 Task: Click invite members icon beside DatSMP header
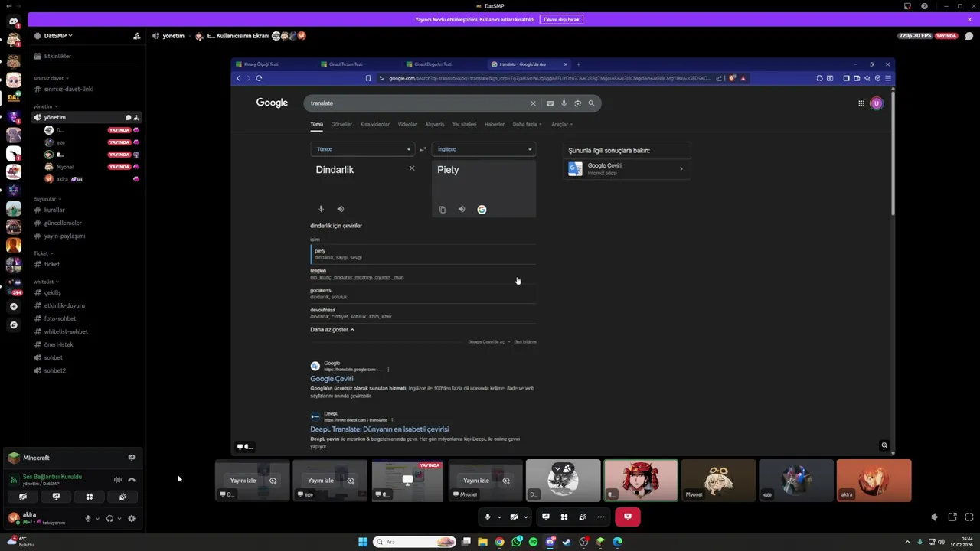pyautogui.click(x=136, y=36)
